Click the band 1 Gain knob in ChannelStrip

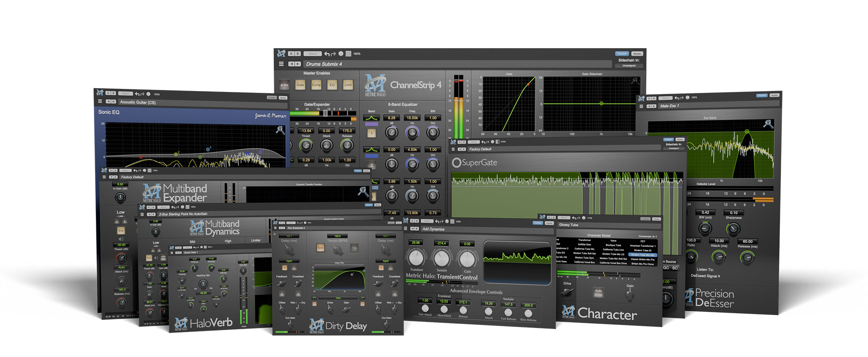pyautogui.click(x=391, y=133)
